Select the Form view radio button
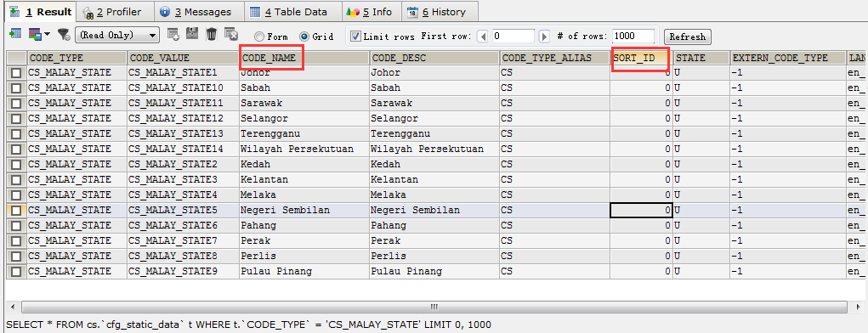Viewport: 868px width, 333px height. [259, 37]
